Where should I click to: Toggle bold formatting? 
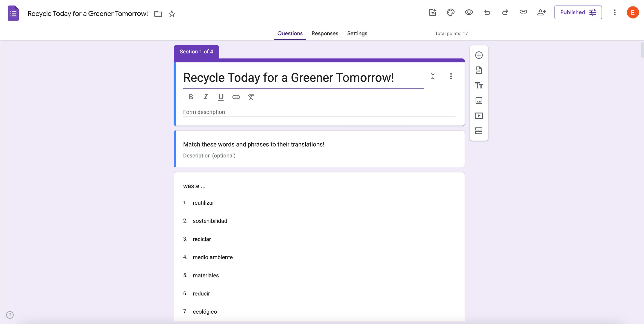(x=190, y=97)
